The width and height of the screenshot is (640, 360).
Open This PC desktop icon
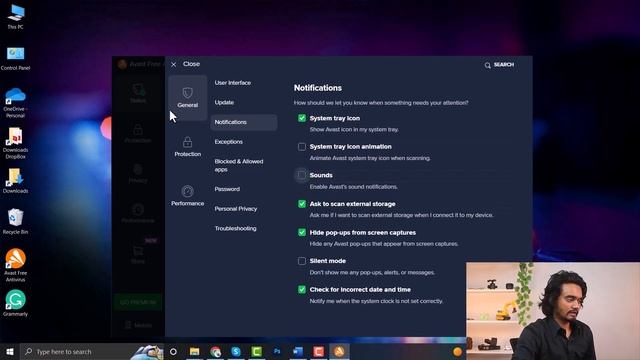pos(16,17)
